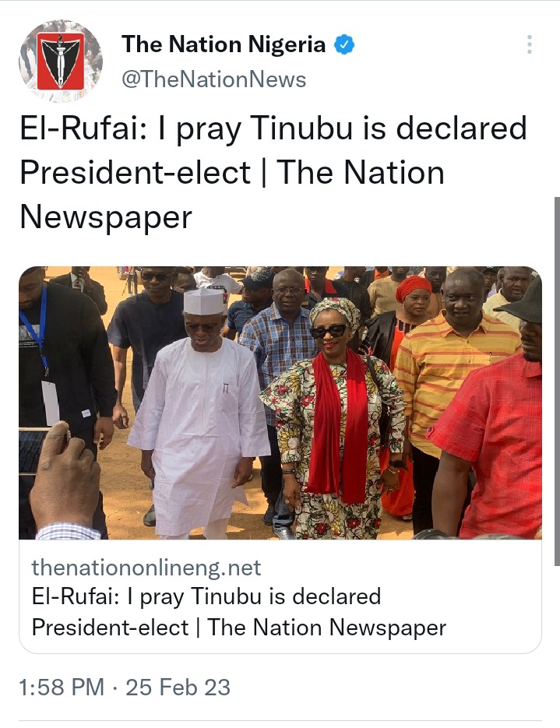This screenshot has height=728, width=560.
Task: Click the 25 Feb 23 date
Action: pyautogui.click(x=178, y=688)
